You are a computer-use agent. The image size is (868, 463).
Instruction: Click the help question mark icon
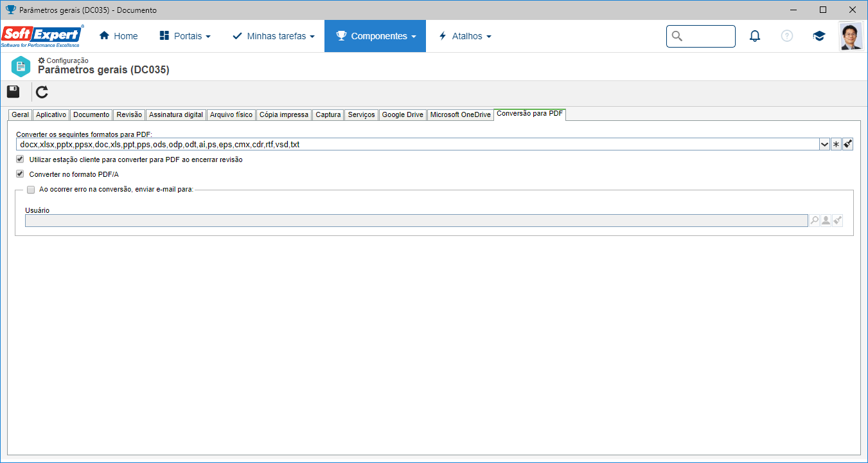pos(787,36)
